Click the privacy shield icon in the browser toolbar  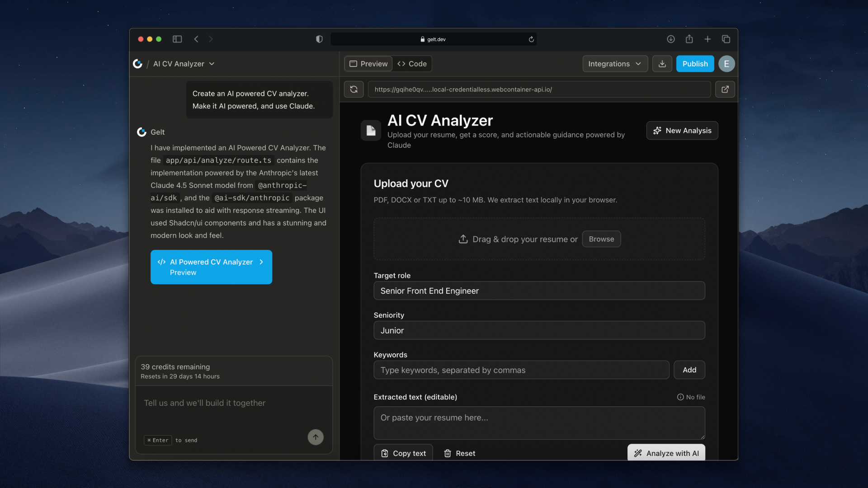[x=319, y=39]
